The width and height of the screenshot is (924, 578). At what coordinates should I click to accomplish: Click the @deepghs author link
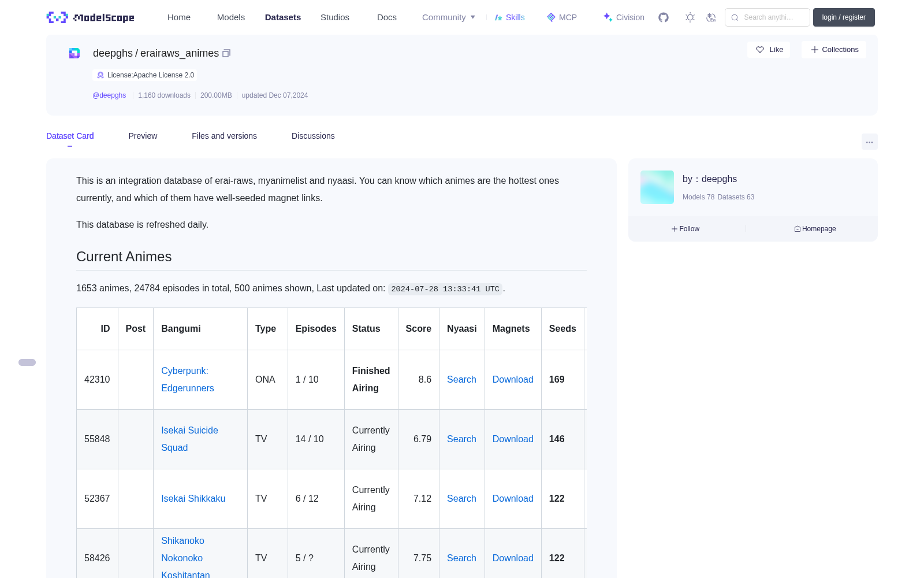109,95
